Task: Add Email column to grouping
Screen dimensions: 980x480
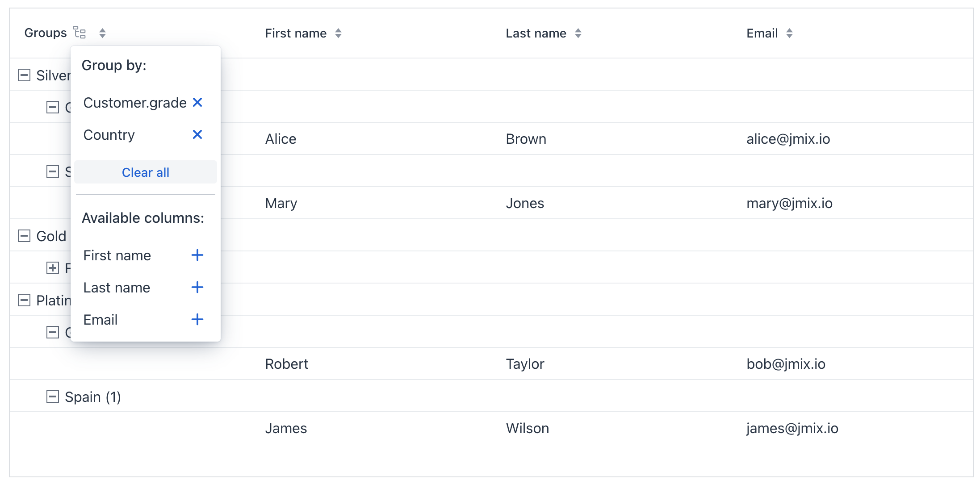Action: (197, 320)
